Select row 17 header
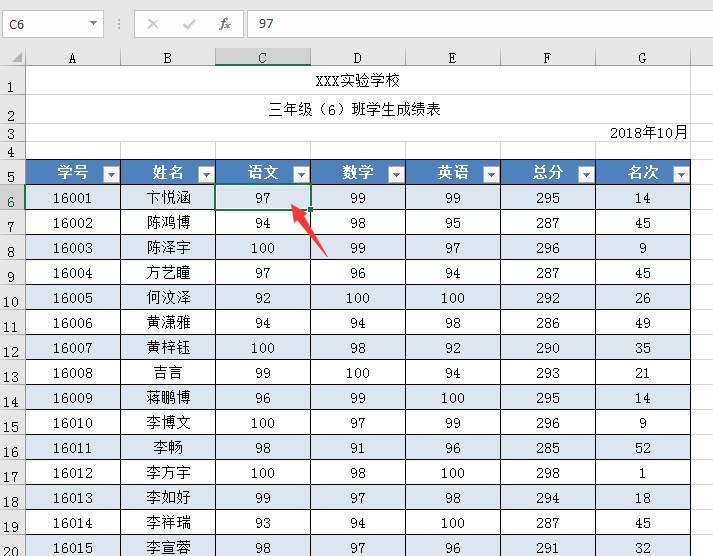This screenshot has height=556, width=713. pos(12,473)
